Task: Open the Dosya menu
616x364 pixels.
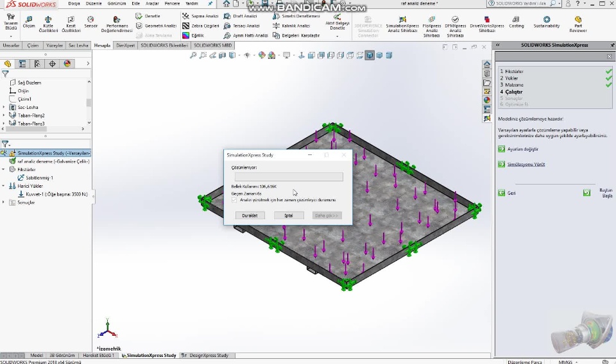Action: (x=74, y=4)
